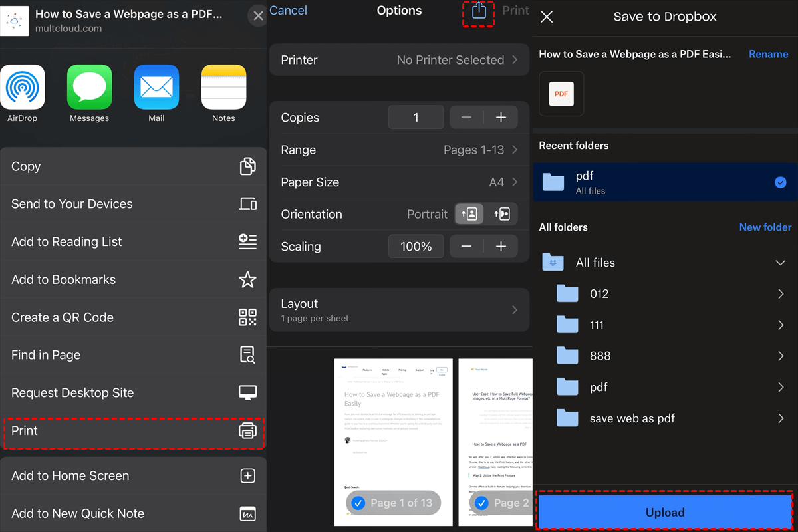Screen dimensions: 798x532
Task: Expand the pdf folder in All folders
Action: point(781,387)
